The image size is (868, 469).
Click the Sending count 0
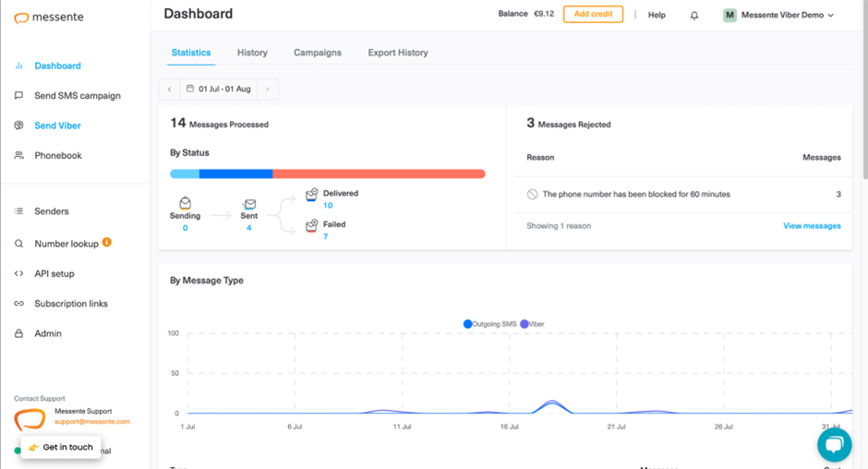[185, 228]
